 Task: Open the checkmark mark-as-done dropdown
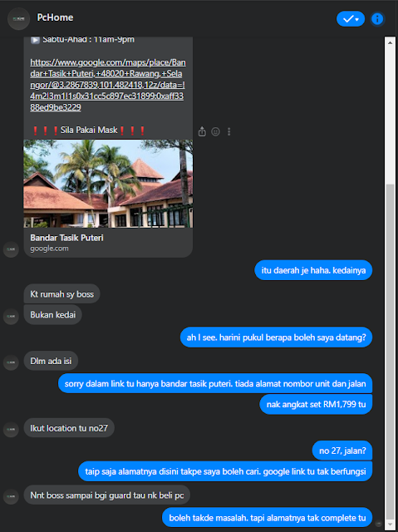[x=351, y=19]
